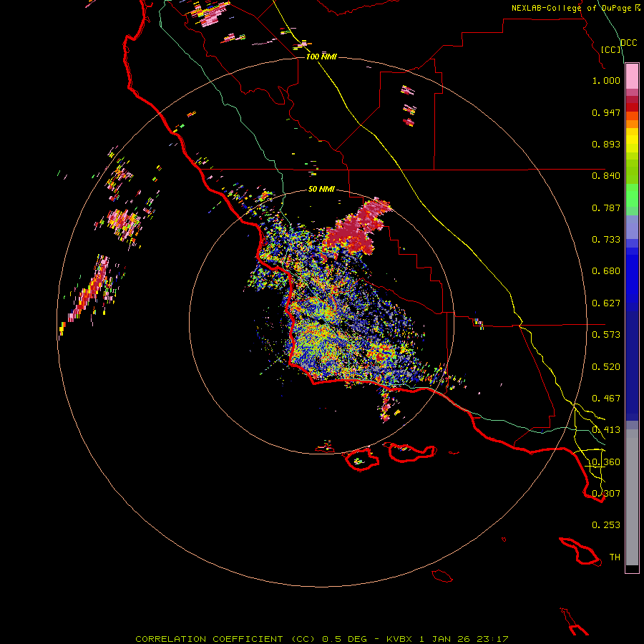This screenshot has height=644, width=644.
Task: Click the [CC] legend unit label
Action: point(610,49)
